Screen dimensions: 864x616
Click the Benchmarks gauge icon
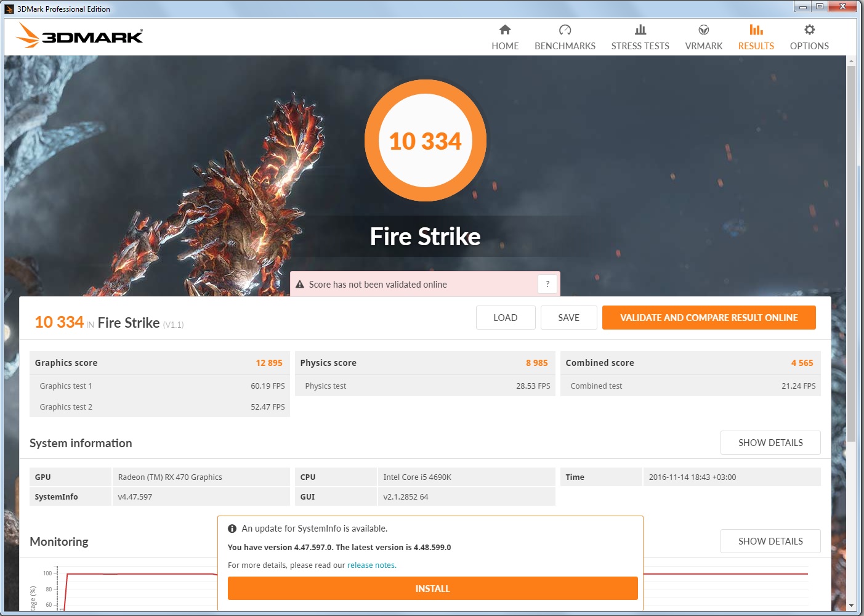click(565, 30)
